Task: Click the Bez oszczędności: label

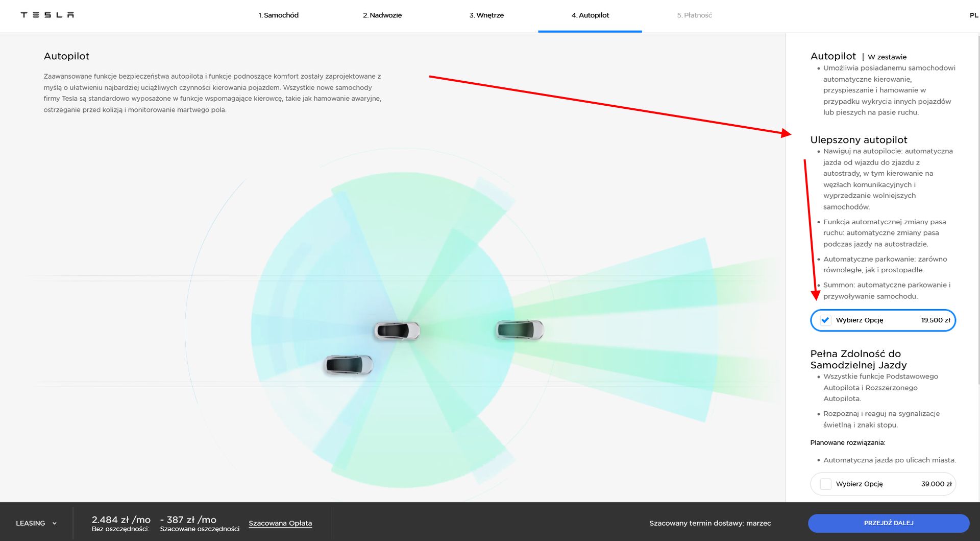Action: coord(120,529)
